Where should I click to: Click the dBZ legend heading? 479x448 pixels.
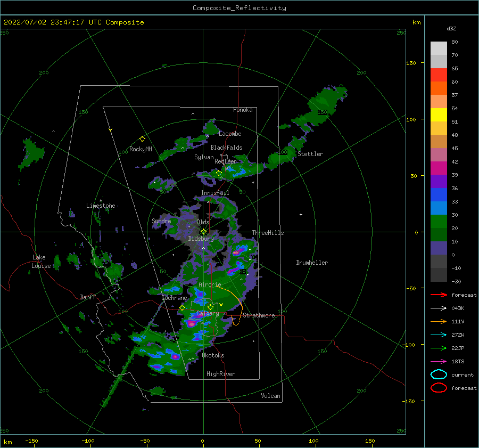point(451,28)
